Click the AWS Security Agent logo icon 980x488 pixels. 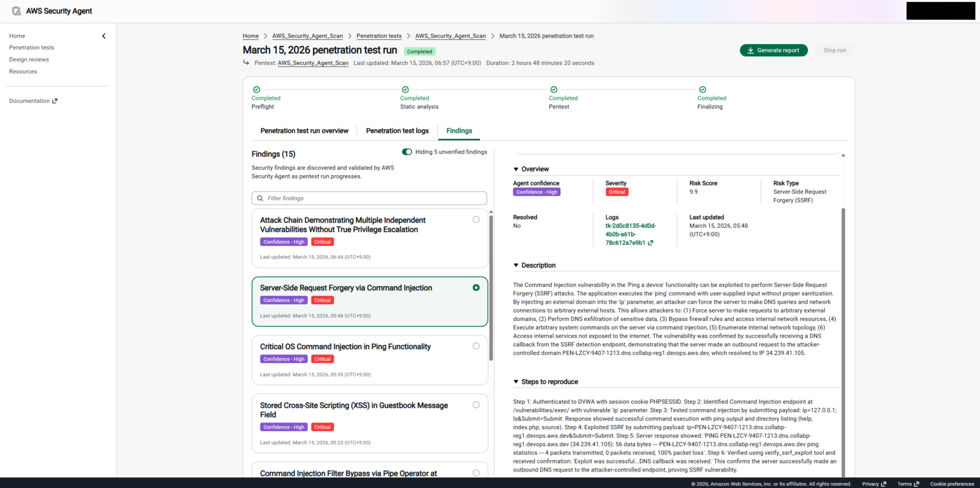coord(17,11)
